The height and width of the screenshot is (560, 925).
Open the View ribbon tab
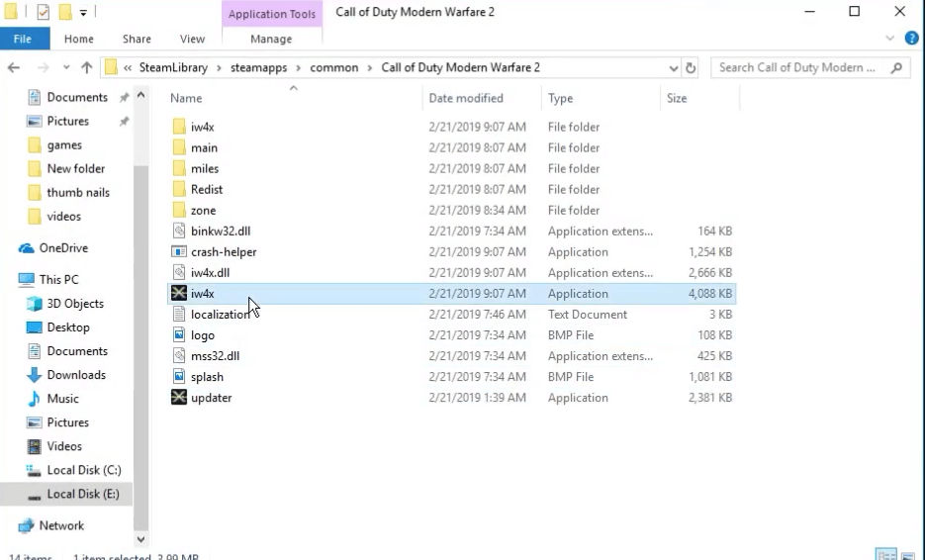tap(192, 39)
